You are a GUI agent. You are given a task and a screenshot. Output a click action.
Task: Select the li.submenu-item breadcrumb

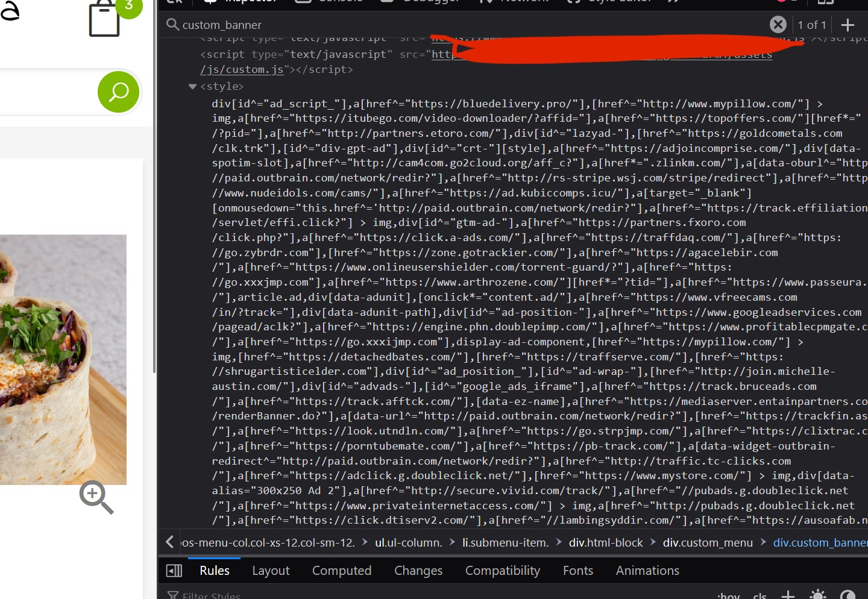[505, 543]
